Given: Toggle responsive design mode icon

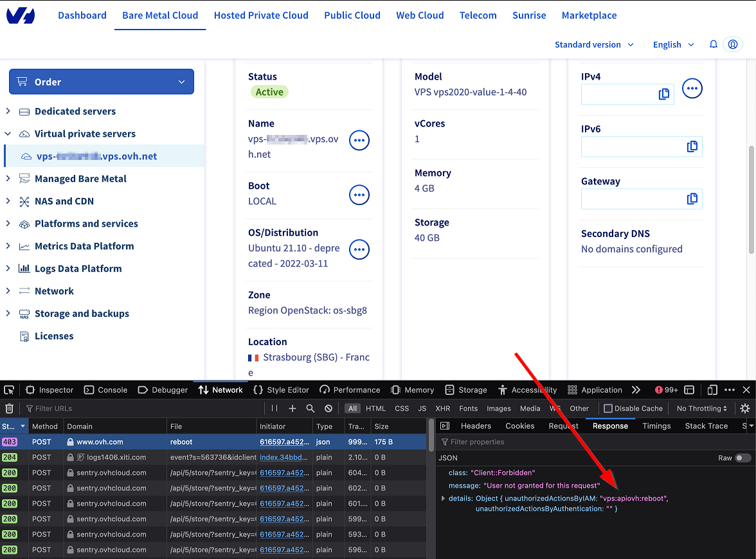Looking at the screenshot, I should [x=712, y=389].
